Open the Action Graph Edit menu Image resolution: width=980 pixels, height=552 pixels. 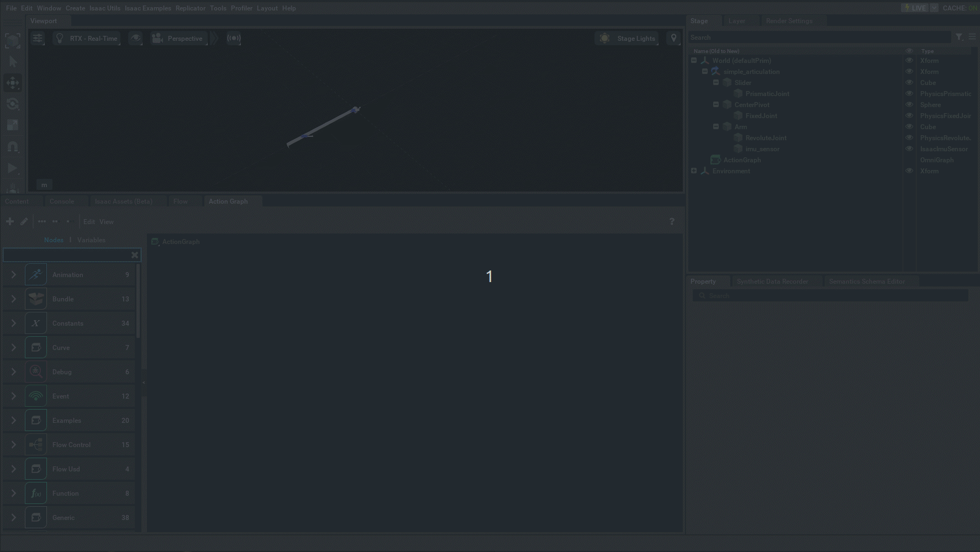coord(89,222)
